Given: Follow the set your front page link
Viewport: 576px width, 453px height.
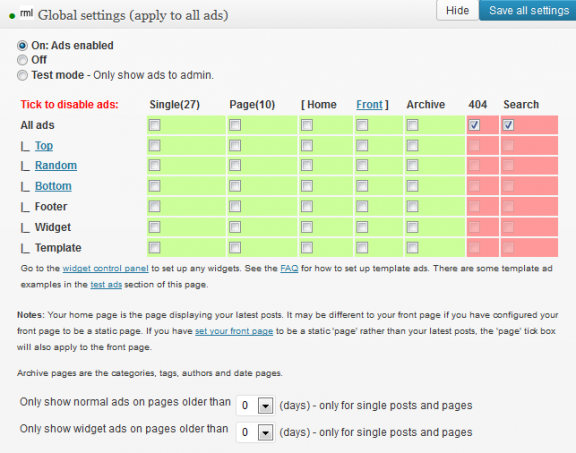Looking at the screenshot, I should coord(234,331).
